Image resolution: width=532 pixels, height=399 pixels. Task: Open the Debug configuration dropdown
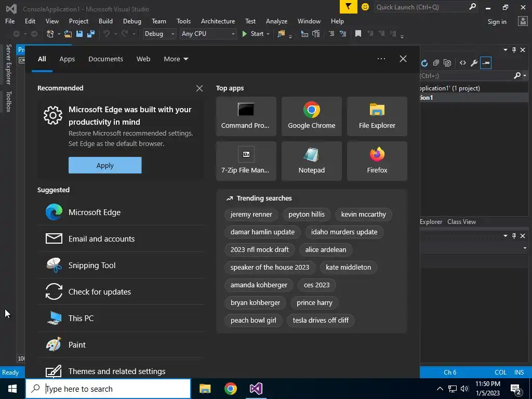(x=159, y=34)
